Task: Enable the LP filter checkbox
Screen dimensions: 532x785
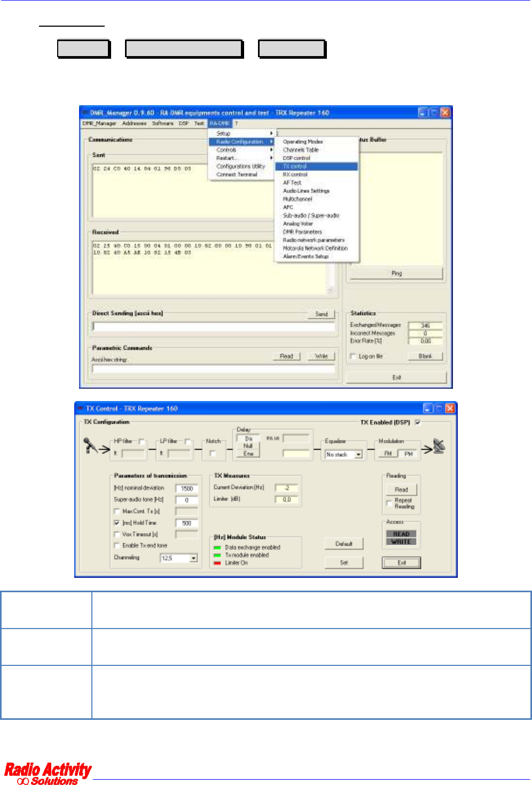Action: 187,442
